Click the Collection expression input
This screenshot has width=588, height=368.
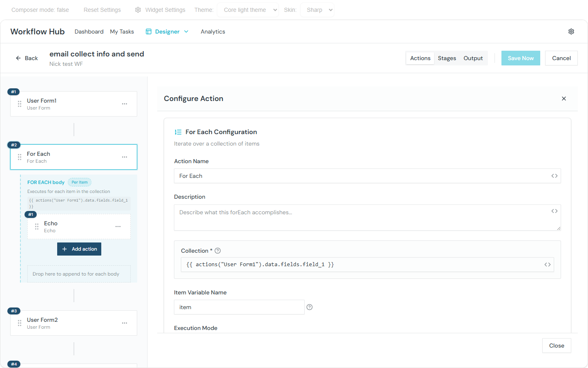pyautogui.click(x=367, y=265)
